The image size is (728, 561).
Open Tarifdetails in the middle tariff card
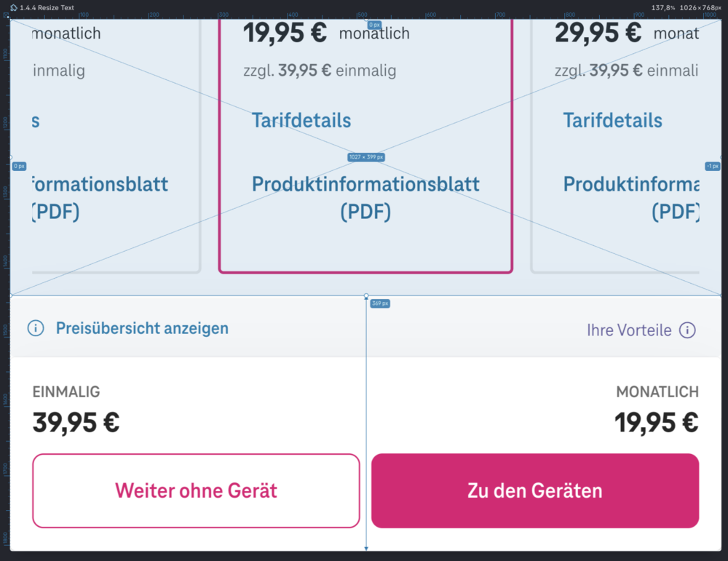point(301,120)
